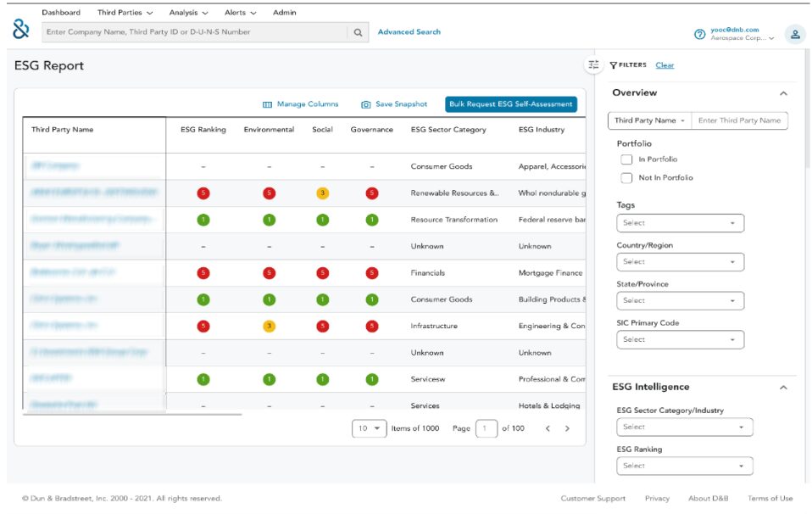Focus the company name search field
This screenshot has height=514, width=812.
click(x=195, y=32)
